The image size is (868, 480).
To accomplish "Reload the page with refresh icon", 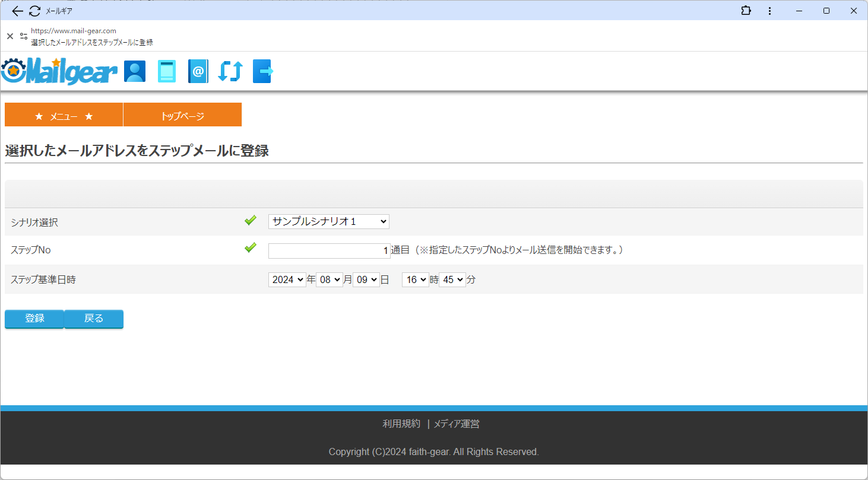I will (x=35, y=11).
